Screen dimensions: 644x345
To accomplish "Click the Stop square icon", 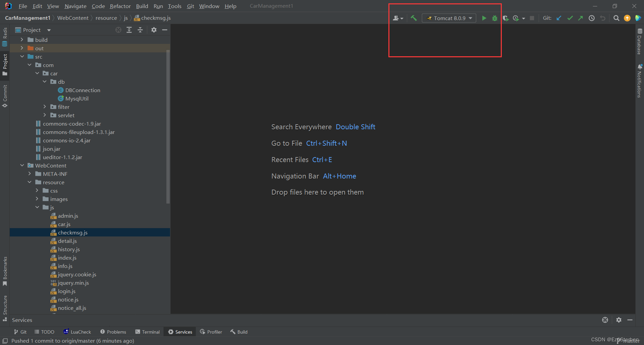I will tap(532, 18).
